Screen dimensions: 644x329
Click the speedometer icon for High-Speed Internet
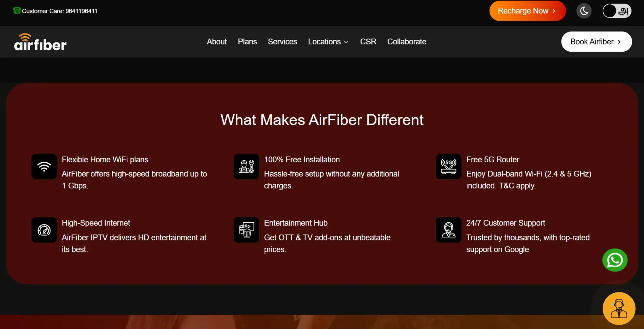(44, 230)
